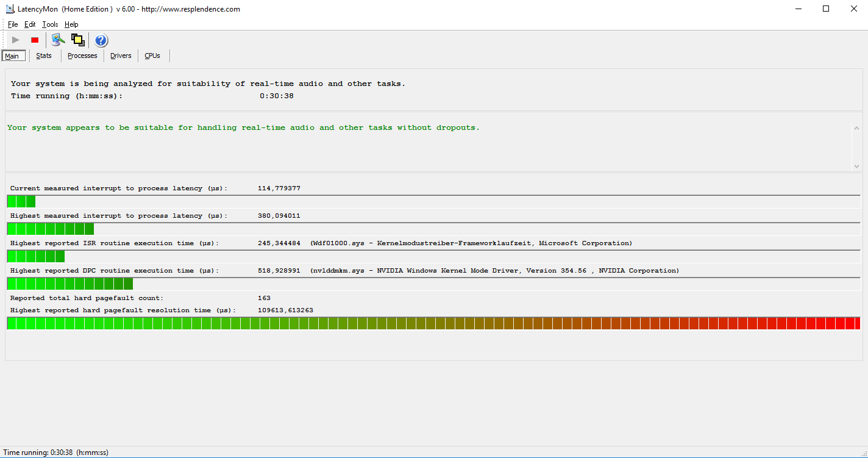
Task: Switch to the Stats tab
Action: tap(44, 55)
